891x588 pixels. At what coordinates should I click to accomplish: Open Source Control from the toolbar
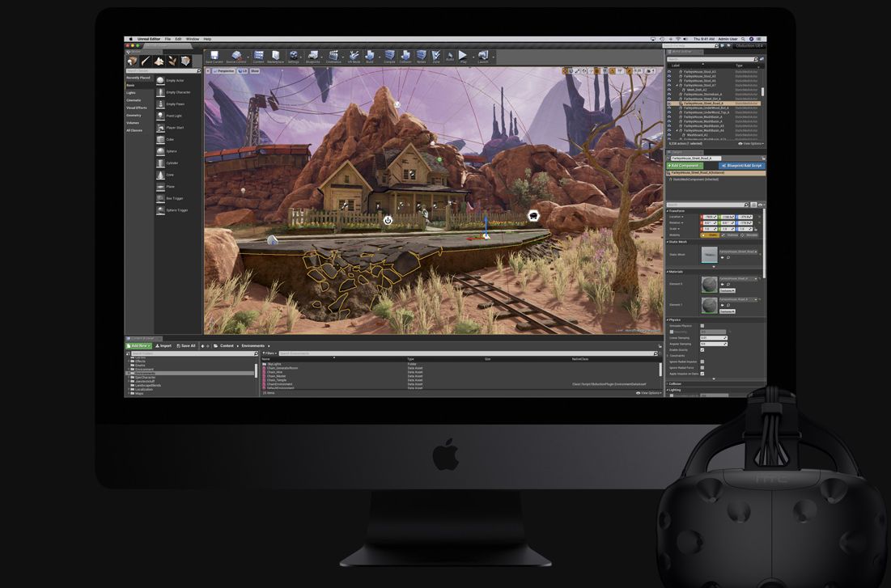235,56
